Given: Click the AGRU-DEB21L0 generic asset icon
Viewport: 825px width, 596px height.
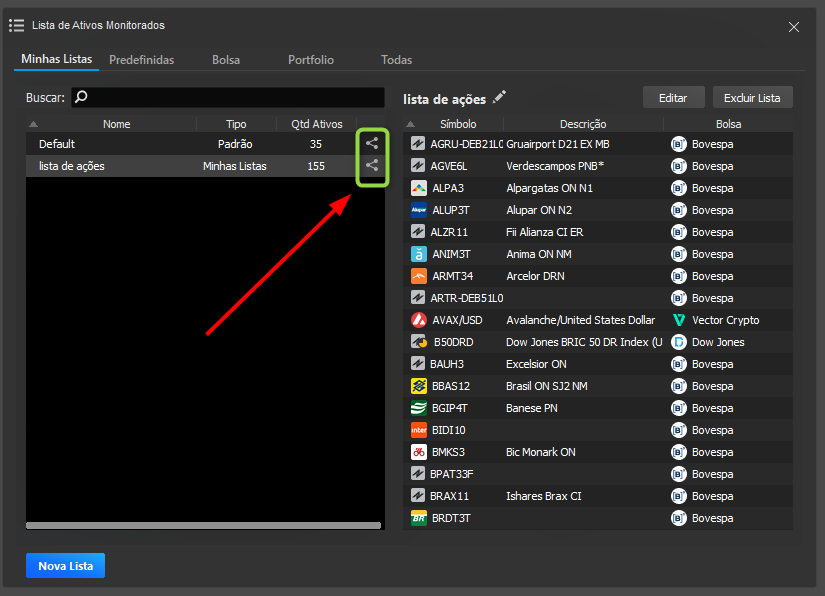Looking at the screenshot, I should (418, 144).
